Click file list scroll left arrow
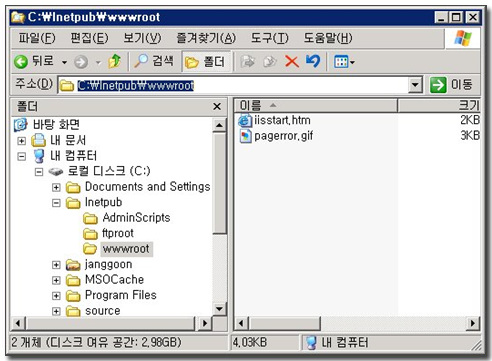 click(x=242, y=323)
